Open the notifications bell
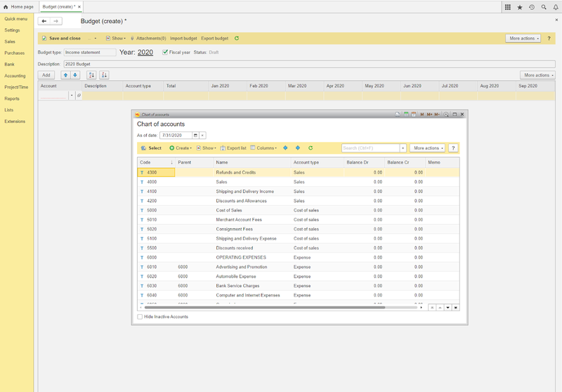562x392 pixels. click(x=556, y=6)
